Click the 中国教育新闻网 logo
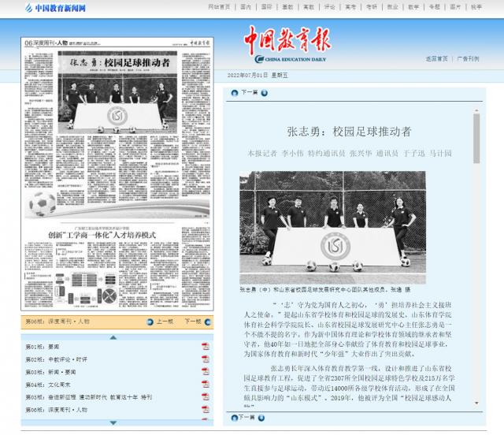504x435 pixels. point(54,8)
